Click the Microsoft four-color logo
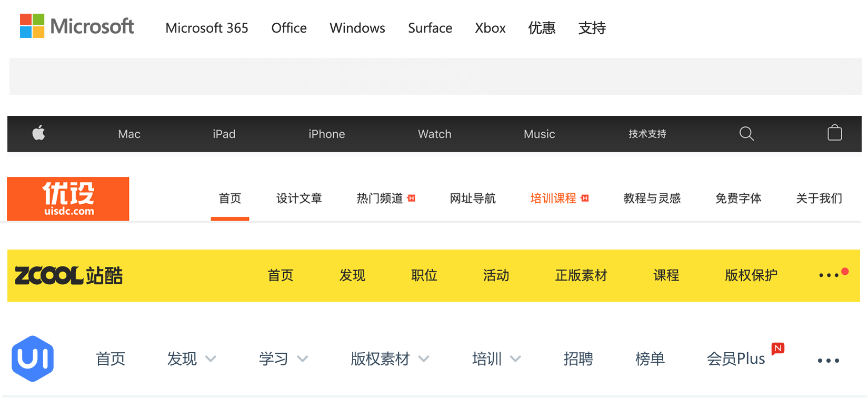Image resolution: width=868 pixels, height=408 pixels. [x=32, y=26]
